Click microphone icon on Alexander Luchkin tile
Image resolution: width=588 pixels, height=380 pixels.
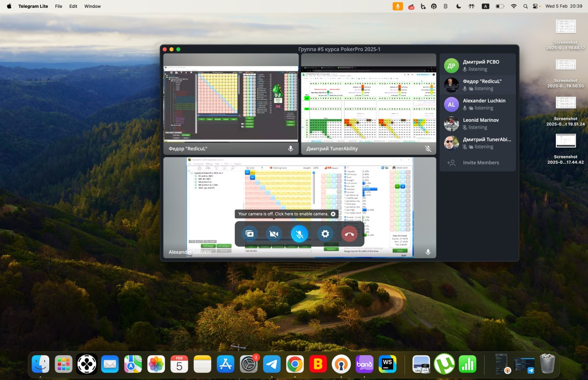(x=428, y=252)
